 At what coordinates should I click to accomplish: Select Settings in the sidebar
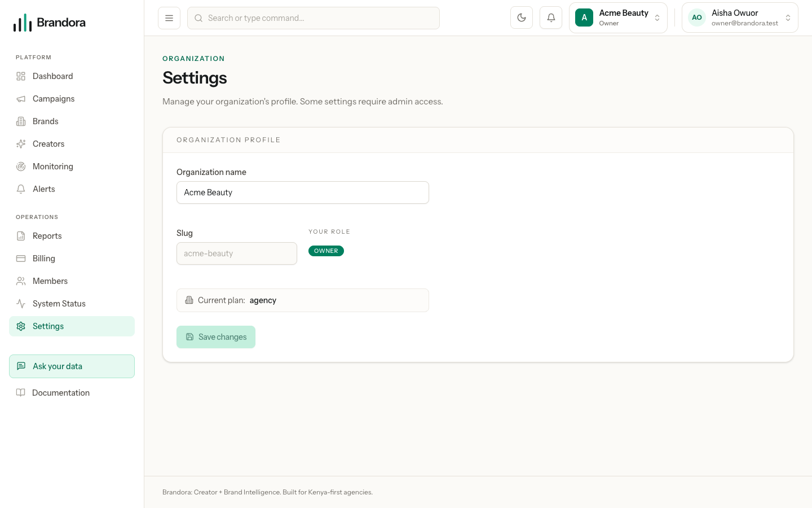(x=72, y=326)
